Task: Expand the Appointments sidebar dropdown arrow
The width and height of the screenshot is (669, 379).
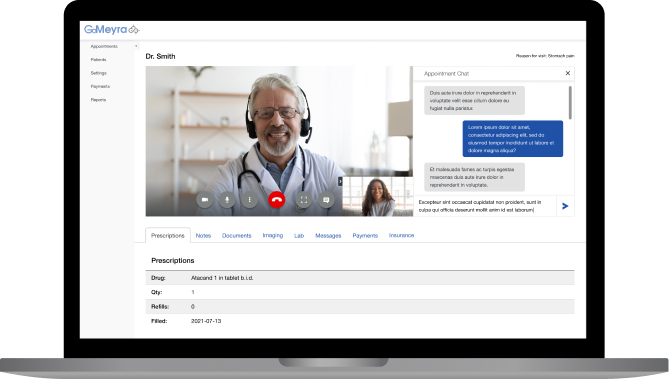Action: (x=136, y=46)
